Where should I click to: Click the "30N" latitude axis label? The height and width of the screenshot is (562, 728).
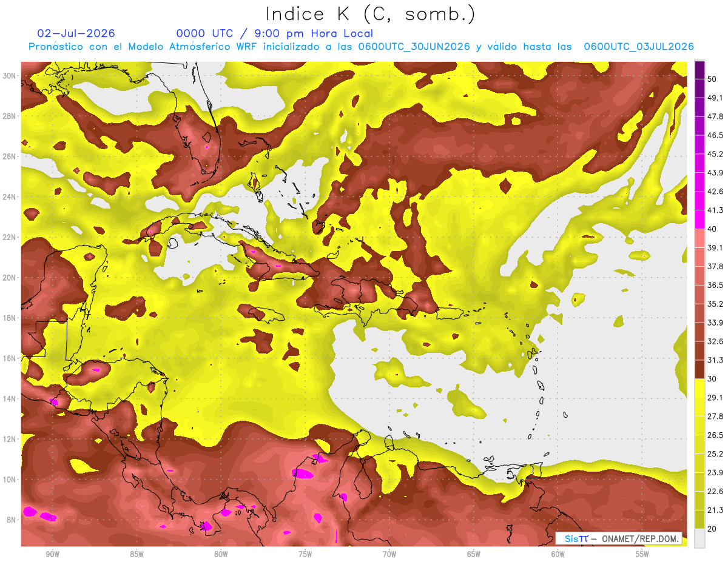tap(9, 76)
